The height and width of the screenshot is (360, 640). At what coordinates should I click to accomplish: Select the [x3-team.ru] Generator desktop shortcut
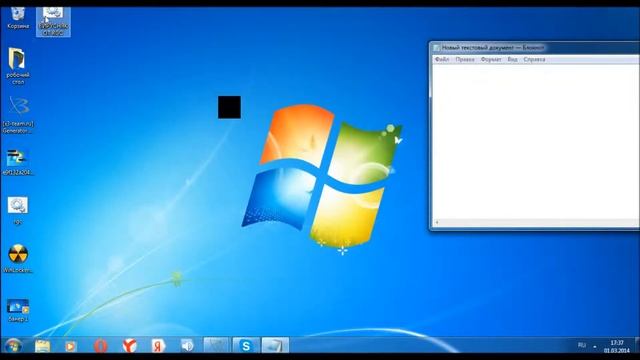tap(18, 115)
